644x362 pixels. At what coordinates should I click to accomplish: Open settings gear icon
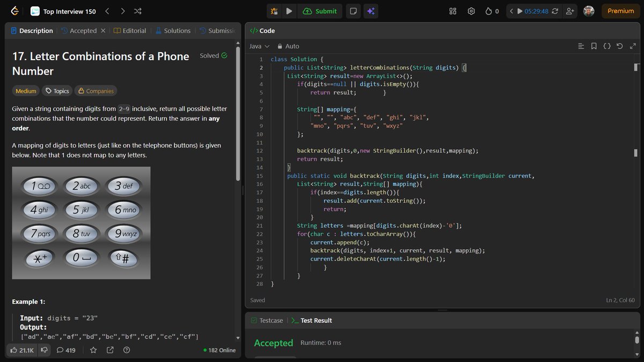471,11
